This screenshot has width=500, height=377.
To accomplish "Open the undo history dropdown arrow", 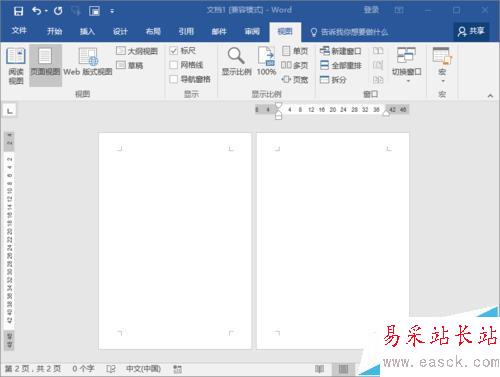I will [46, 11].
